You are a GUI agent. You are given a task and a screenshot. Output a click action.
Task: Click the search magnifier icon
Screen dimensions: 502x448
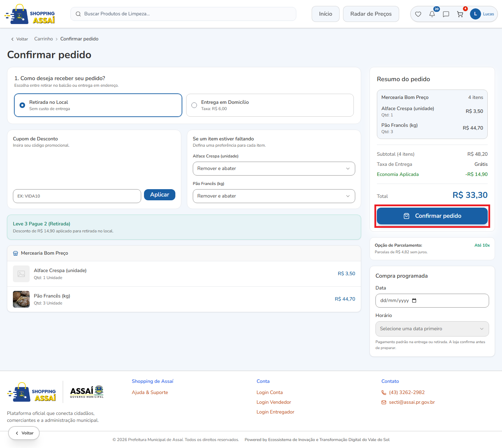point(78,14)
